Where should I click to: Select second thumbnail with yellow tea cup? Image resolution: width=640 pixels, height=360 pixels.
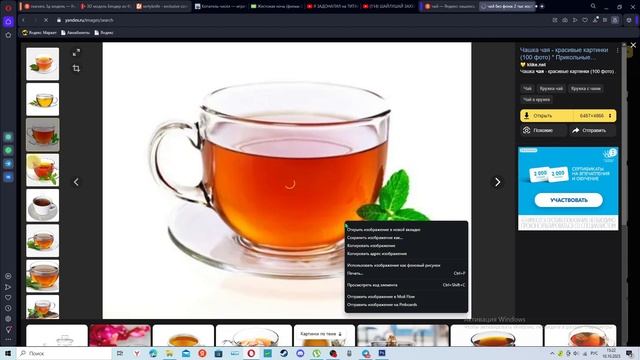tap(42, 99)
